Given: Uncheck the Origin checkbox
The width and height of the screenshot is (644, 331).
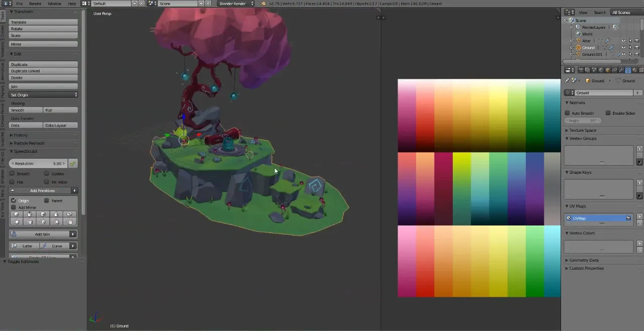Looking at the screenshot, I should 14,201.
